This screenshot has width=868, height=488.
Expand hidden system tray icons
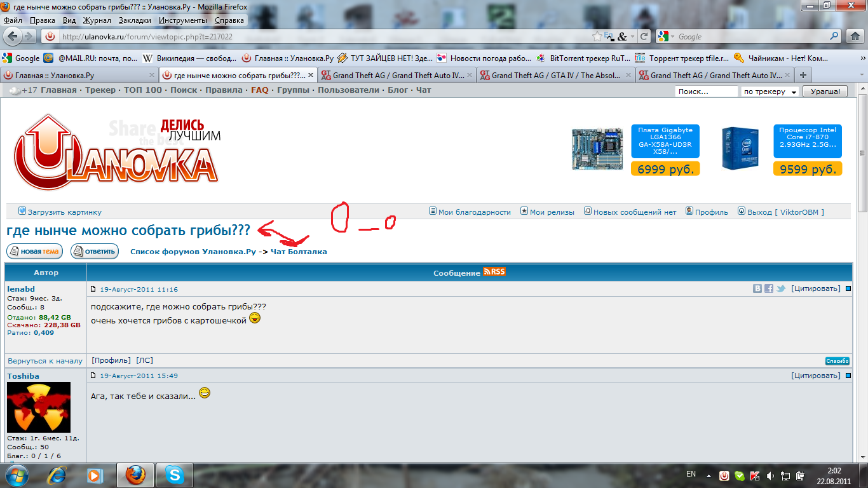pyautogui.click(x=709, y=477)
